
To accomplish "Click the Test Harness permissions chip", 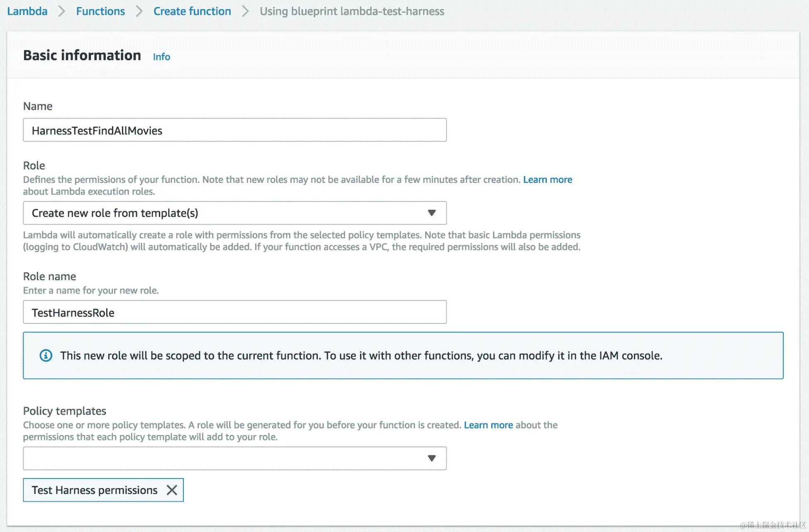I will coord(95,490).
